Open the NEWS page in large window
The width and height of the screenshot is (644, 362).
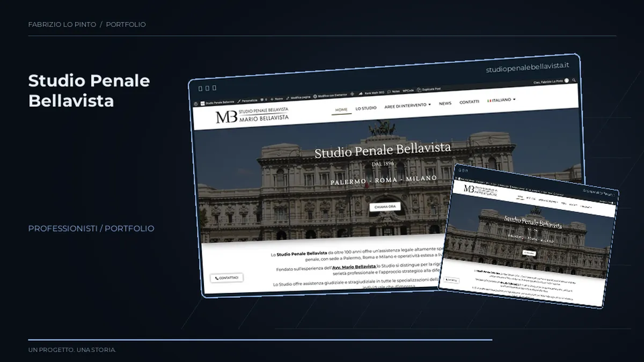coord(445,104)
